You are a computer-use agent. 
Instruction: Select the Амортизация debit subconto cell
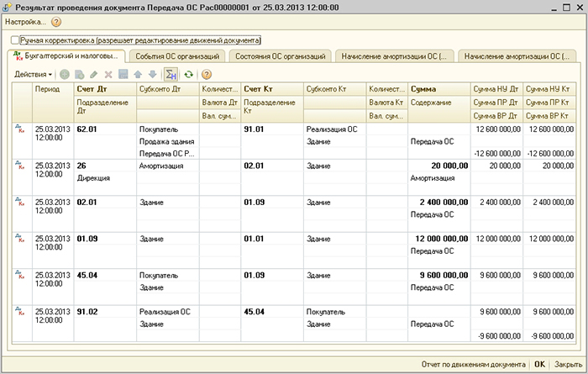point(168,166)
